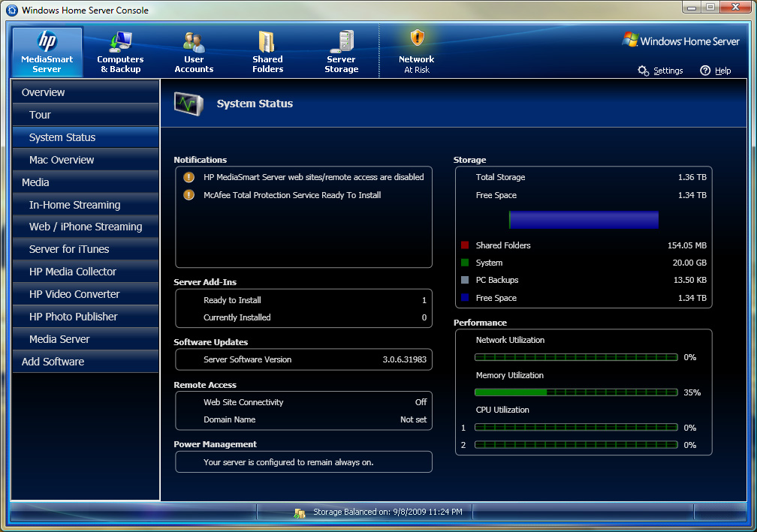Viewport: 757px width, 532px height.
Task: Open User Accounts tab
Action: 194,52
